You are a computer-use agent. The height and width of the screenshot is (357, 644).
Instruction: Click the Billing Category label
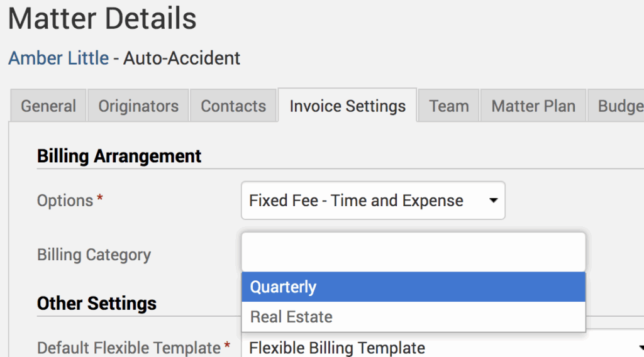[x=94, y=255]
